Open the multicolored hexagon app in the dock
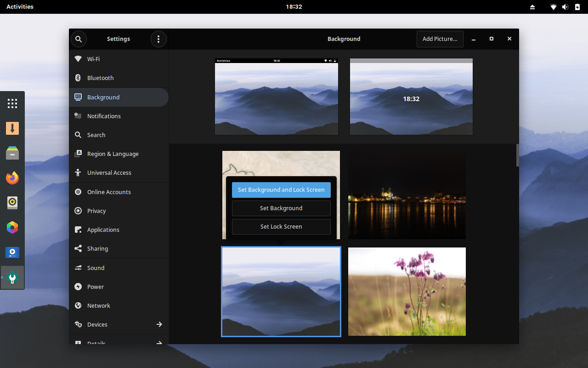This screenshot has width=588, height=368. (x=12, y=227)
